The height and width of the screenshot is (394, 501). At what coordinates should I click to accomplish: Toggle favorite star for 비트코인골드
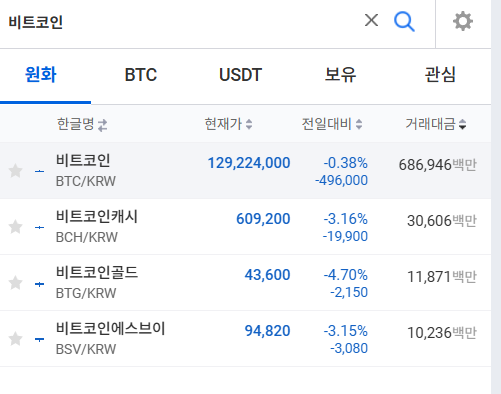pos(15,283)
